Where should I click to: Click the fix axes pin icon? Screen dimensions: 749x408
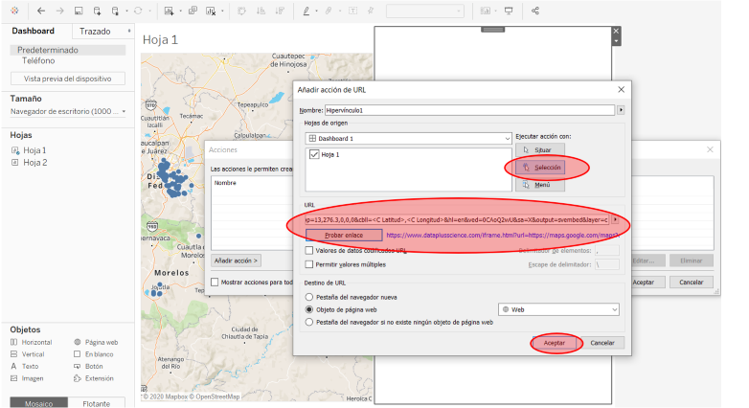pyautogui.click(x=370, y=11)
